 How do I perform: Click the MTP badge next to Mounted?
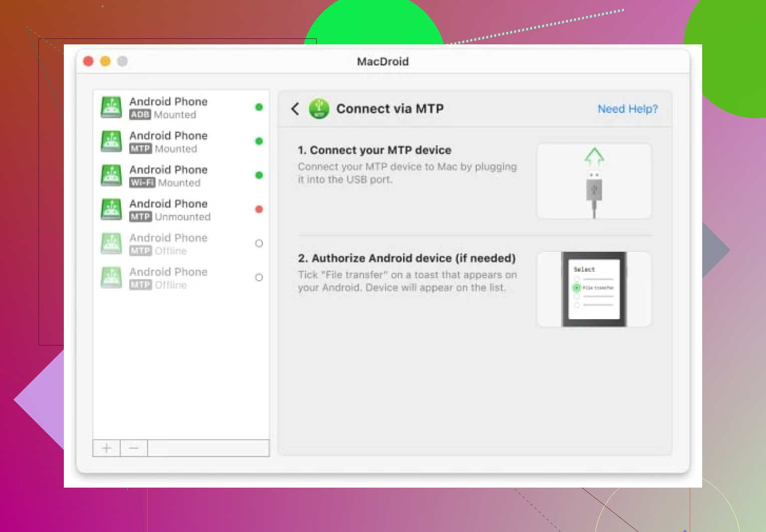tap(141, 149)
